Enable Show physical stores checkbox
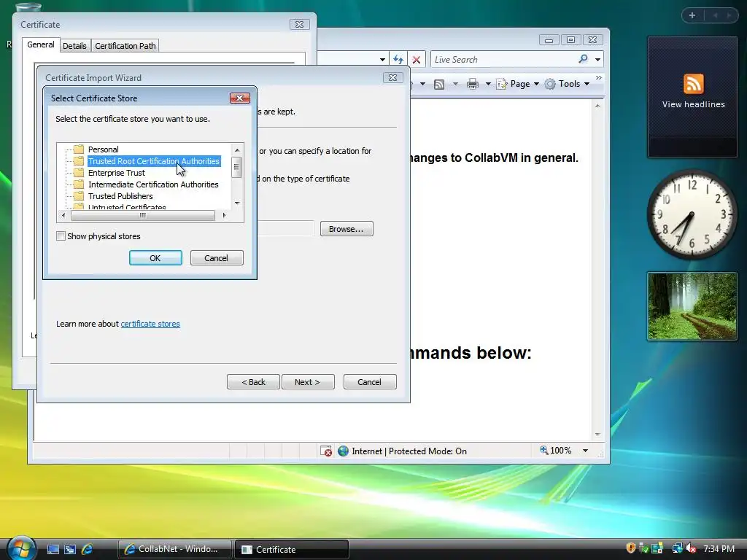This screenshot has width=747, height=560. pyautogui.click(x=61, y=236)
